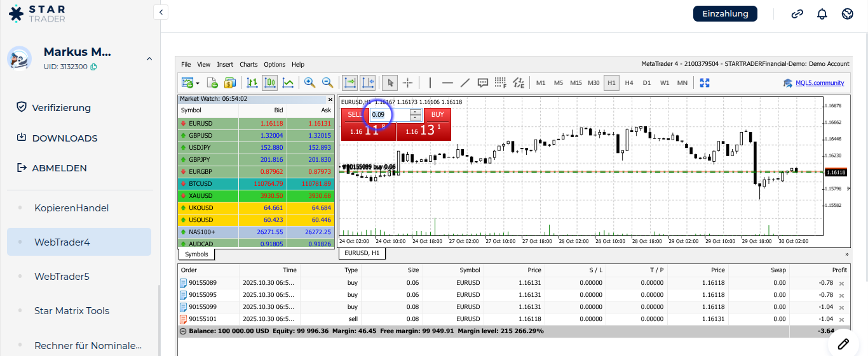Switch the chart to W1 timeframe

664,82
